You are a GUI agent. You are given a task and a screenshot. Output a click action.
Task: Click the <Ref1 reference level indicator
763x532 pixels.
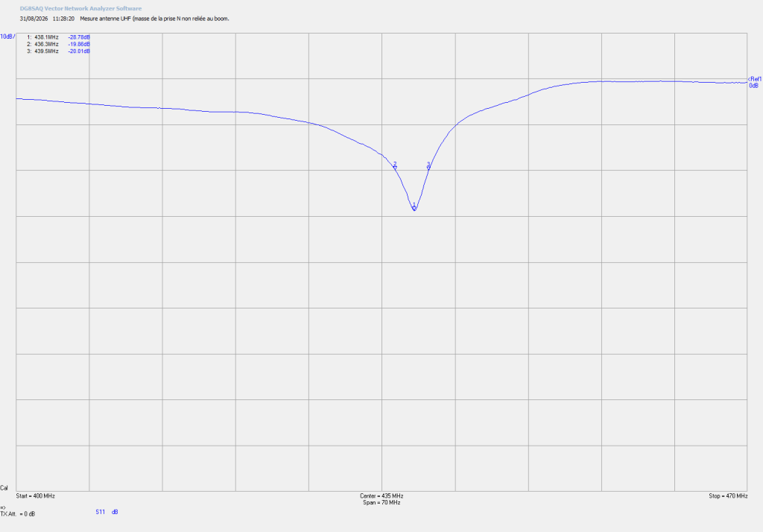coord(755,79)
